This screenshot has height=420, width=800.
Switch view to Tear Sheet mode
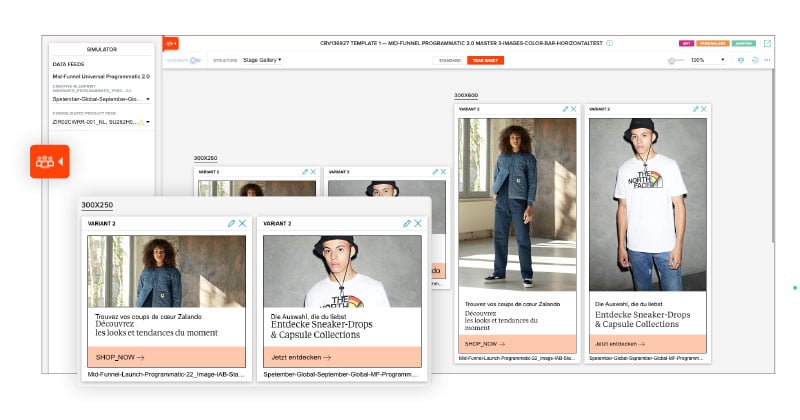(x=486, y=60)
